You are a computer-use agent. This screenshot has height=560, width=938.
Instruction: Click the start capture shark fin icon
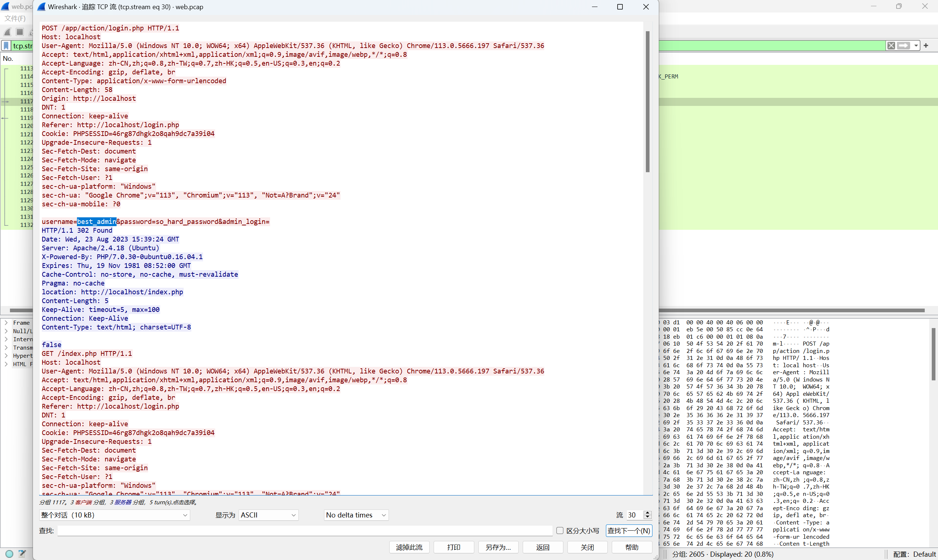tap(7, 32)
